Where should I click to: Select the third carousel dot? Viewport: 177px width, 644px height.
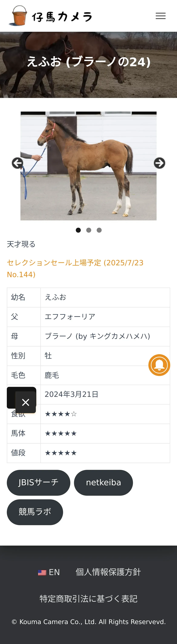99,230
